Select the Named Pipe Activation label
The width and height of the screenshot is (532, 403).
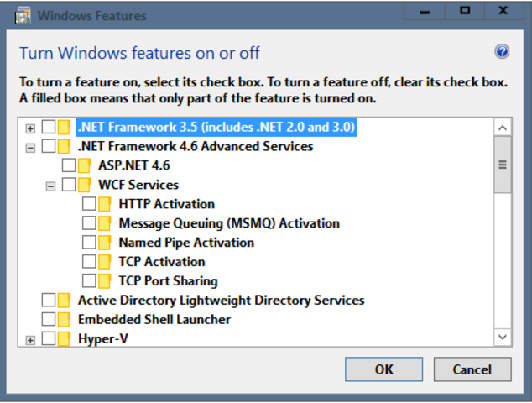186,243
